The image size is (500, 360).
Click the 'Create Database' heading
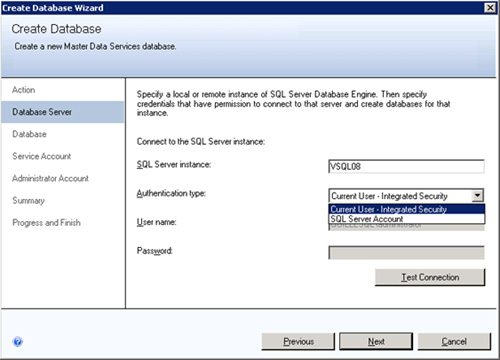tap(56, 29)
